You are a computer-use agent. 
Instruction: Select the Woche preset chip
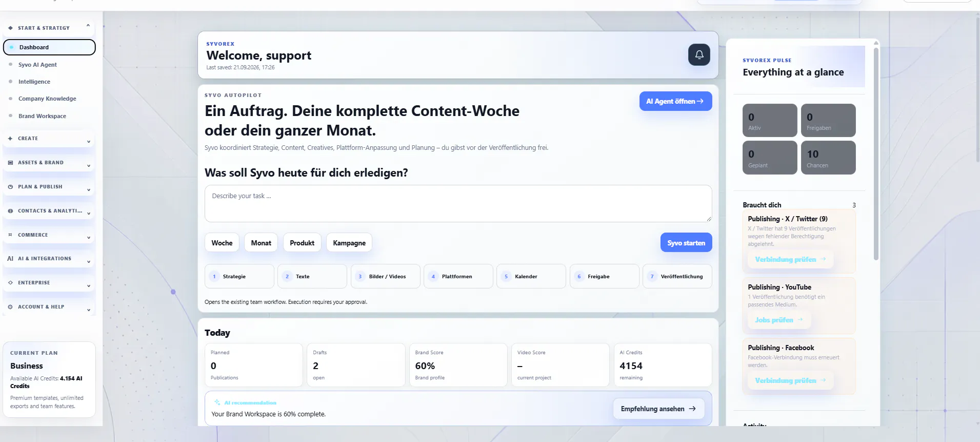pos(222,243)
